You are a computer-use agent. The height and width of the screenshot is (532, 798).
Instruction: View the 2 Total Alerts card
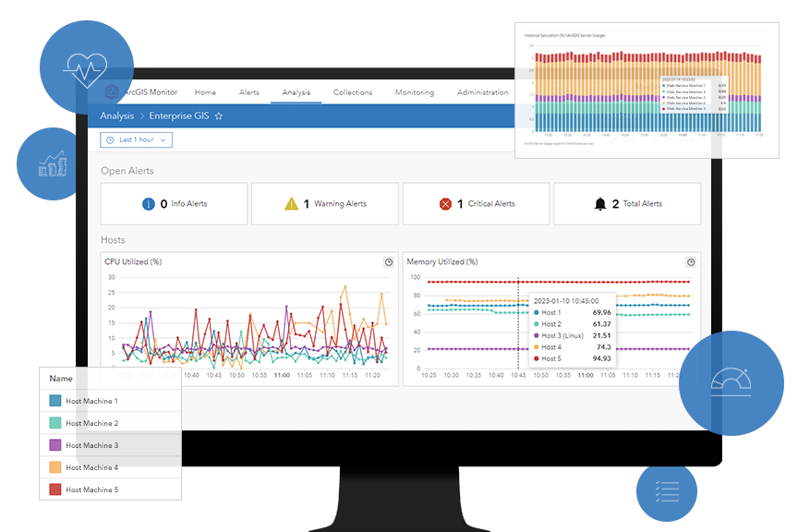coord(627,203)
